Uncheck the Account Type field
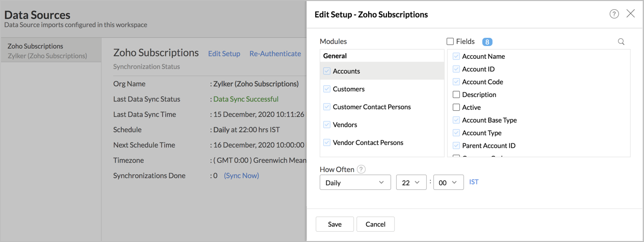The image size is (644, 242). tap(456, 133)
